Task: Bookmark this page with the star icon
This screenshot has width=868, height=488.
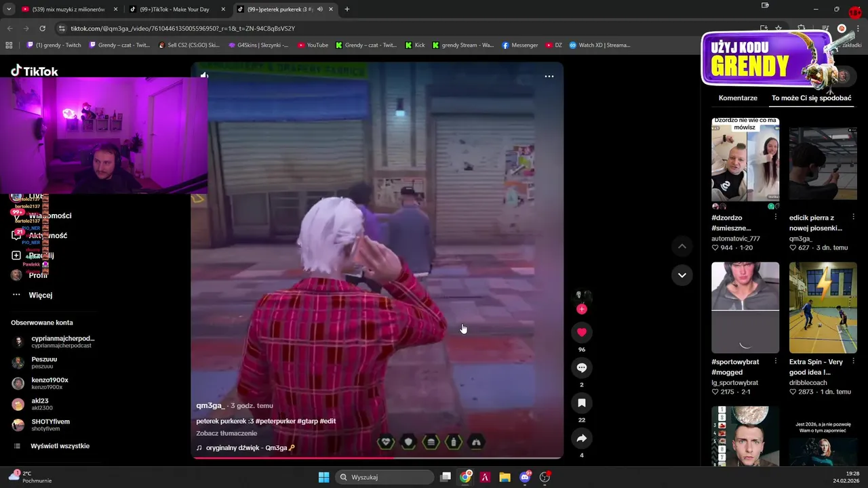Action: tap(778, 28)
